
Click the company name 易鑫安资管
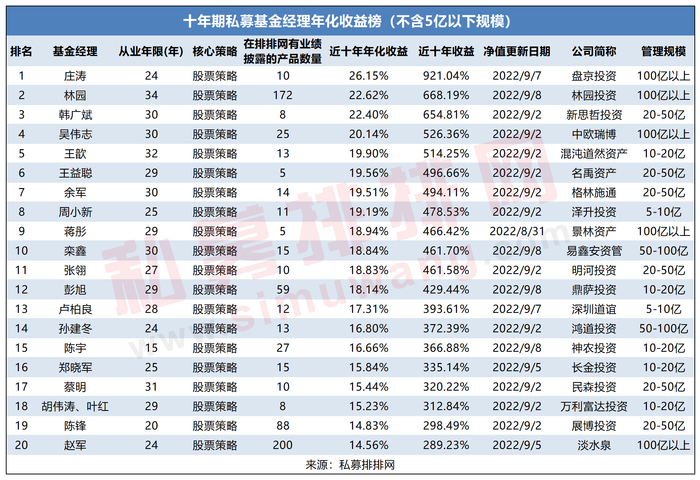(x=594, y=251)
